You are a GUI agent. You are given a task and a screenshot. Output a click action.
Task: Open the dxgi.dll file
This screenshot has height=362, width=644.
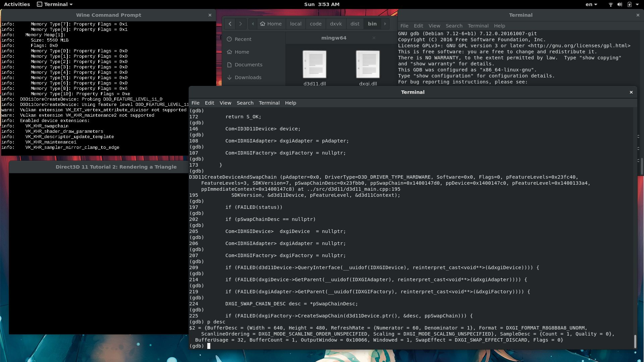pyautogui.click(x=368, y=64)
